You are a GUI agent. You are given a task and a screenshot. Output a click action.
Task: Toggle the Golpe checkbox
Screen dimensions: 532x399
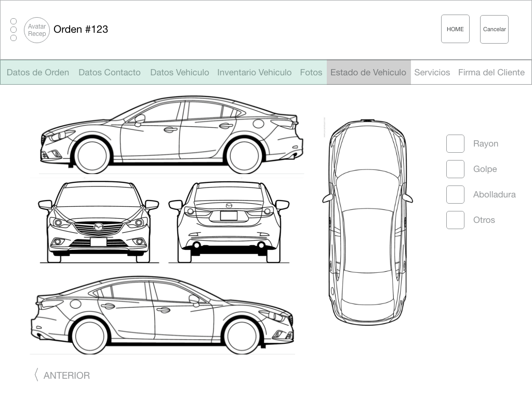tap(455, 169)
